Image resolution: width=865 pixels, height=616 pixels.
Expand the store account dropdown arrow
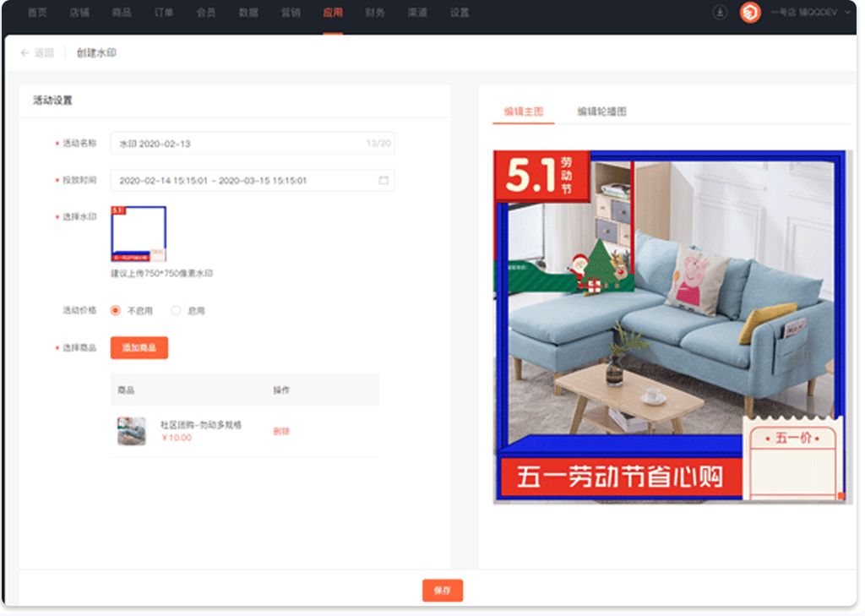coord(847,13)
